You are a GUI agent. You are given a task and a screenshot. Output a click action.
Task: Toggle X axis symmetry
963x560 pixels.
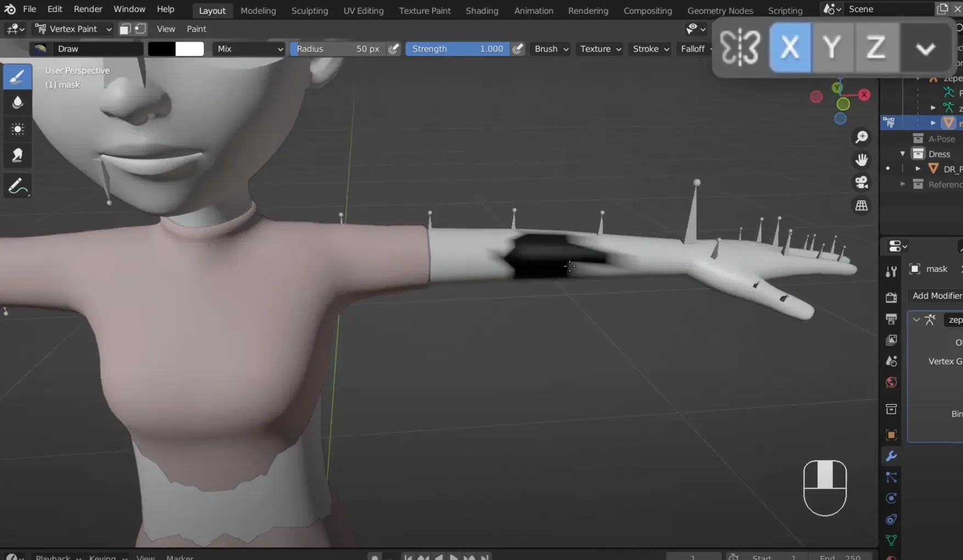click(x=790, y=48)
